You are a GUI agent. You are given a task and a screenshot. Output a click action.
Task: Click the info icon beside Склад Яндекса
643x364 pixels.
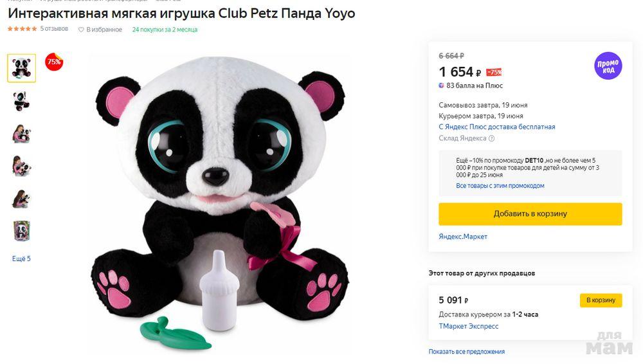pyautogui.click(x=492, y=138)
